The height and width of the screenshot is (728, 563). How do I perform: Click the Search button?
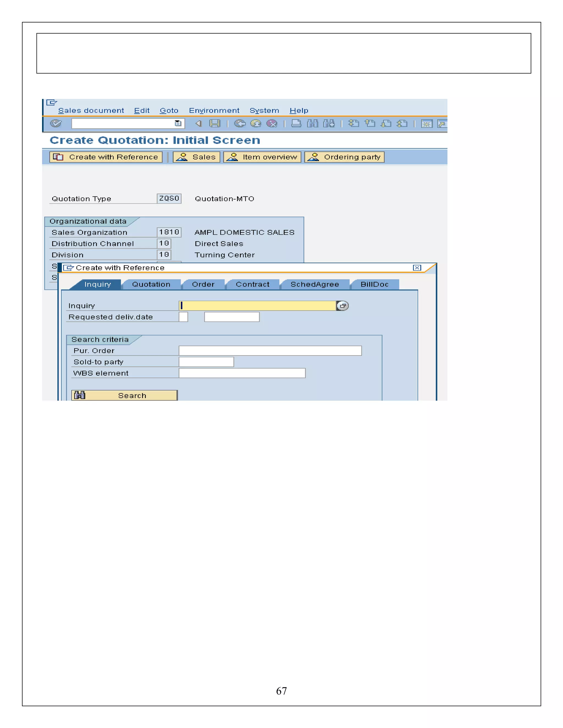point(125,395)
